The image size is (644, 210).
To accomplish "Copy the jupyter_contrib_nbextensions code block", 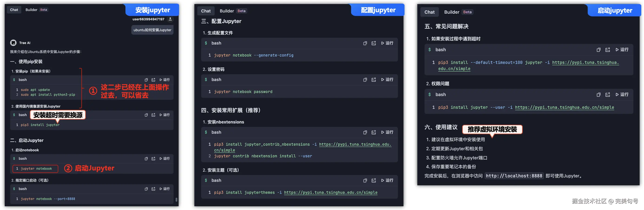I will [x=365, y=132].
